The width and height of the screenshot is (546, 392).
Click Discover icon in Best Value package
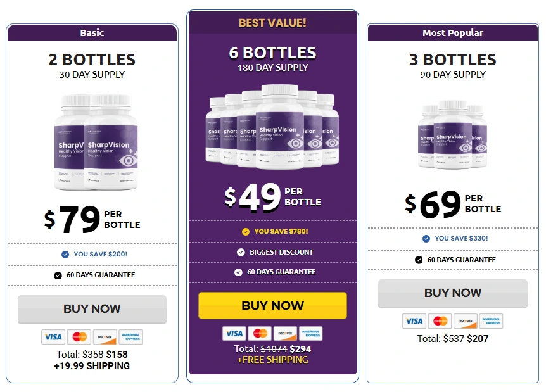[285, 333]
